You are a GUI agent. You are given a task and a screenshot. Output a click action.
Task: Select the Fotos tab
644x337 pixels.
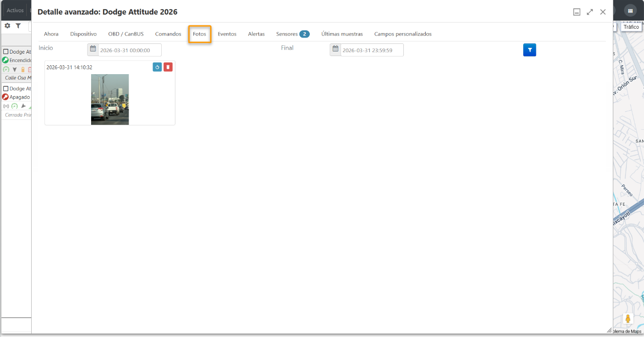coord(200,34)
